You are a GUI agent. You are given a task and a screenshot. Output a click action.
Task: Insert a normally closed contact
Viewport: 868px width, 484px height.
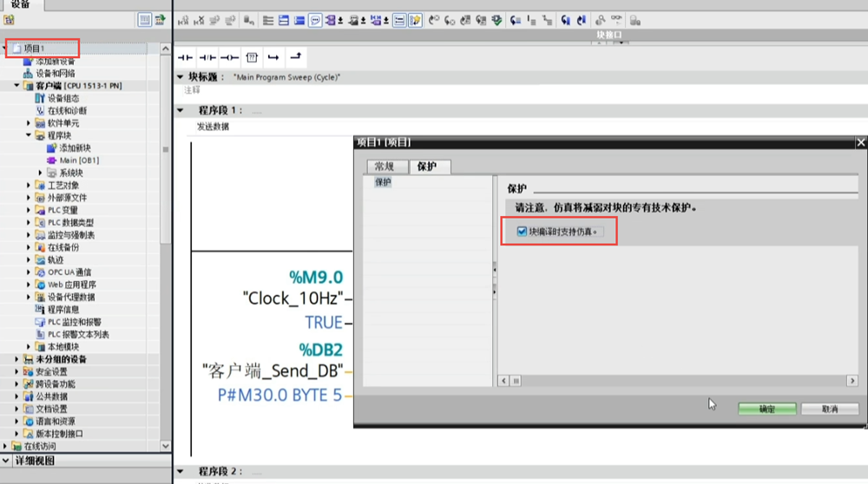(207, 57)
